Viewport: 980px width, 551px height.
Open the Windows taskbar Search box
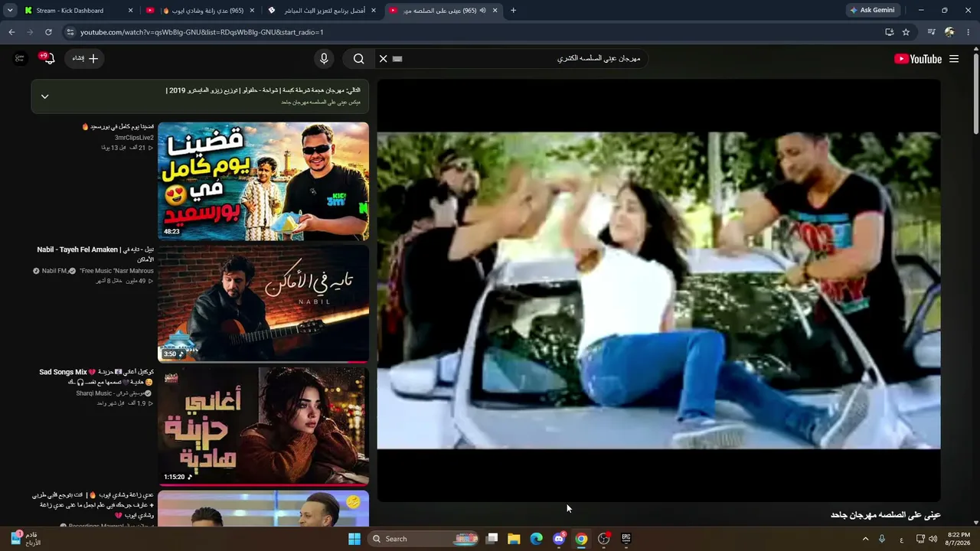tap(424, 539)
